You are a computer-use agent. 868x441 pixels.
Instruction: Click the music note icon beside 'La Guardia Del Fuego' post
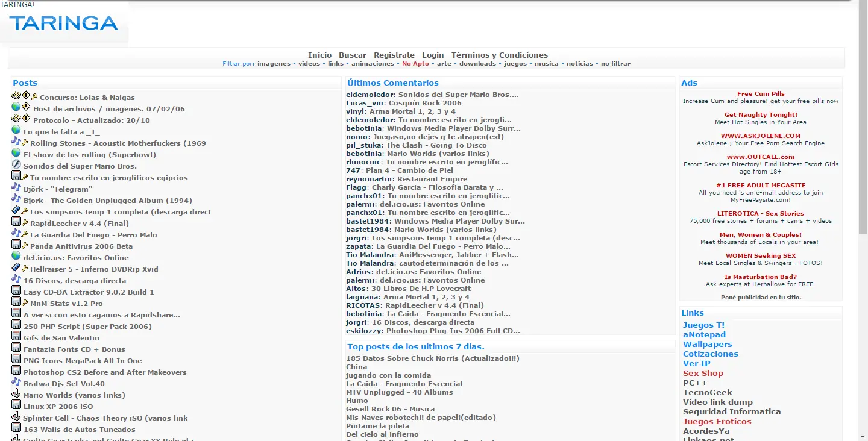(16, 233)
